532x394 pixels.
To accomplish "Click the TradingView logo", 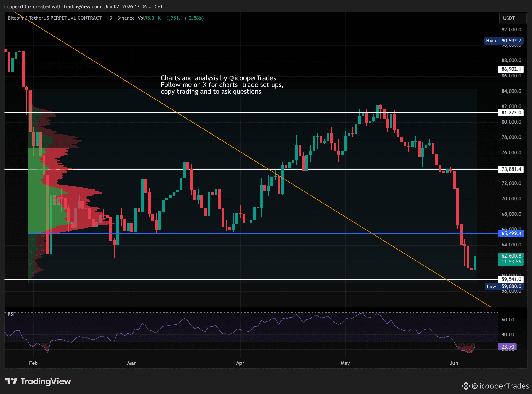I will click(38, 382).
